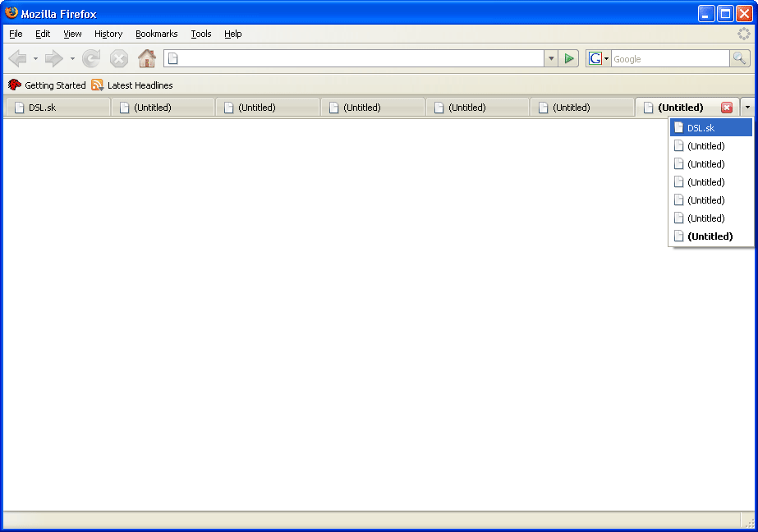This screenshot has height=532, width=758.
Task: Reload the current page
Action: pos(91,59)
